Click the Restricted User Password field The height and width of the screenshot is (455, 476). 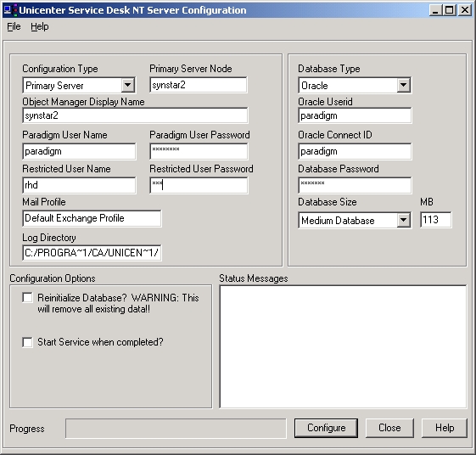[199, 185]
